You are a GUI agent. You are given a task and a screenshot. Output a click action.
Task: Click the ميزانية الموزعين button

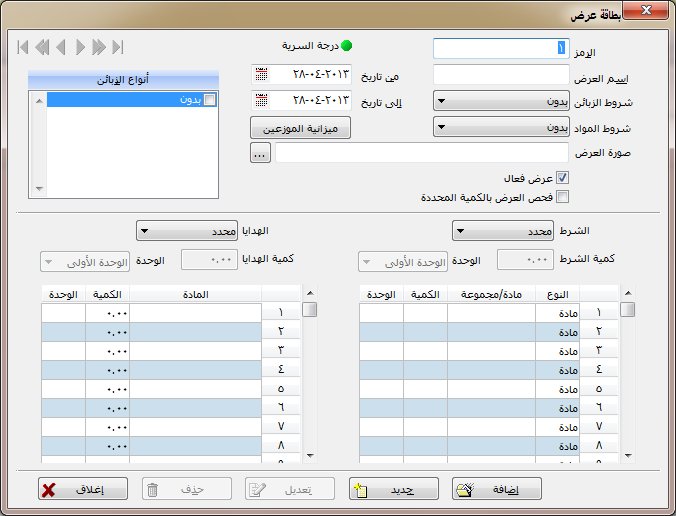tap(300, 128)
